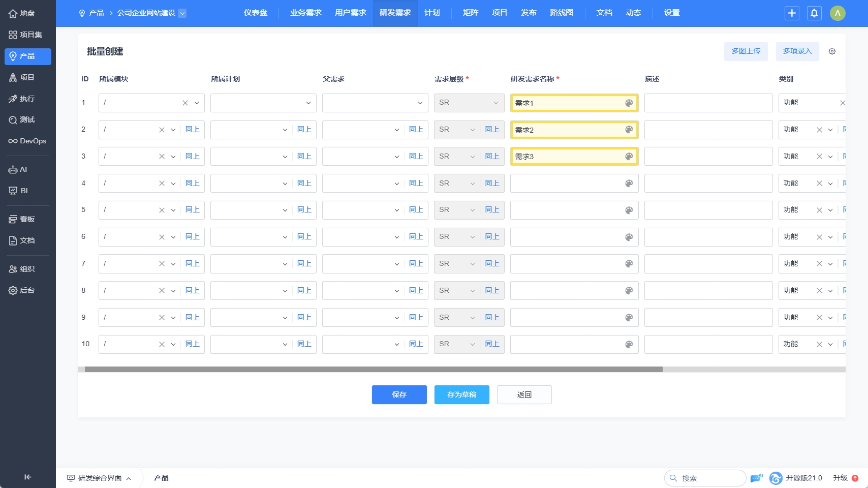This screenshot has height=488, width=868.
Task: Click the 描述 field in row 1
Action: click(x=708, y=103)
